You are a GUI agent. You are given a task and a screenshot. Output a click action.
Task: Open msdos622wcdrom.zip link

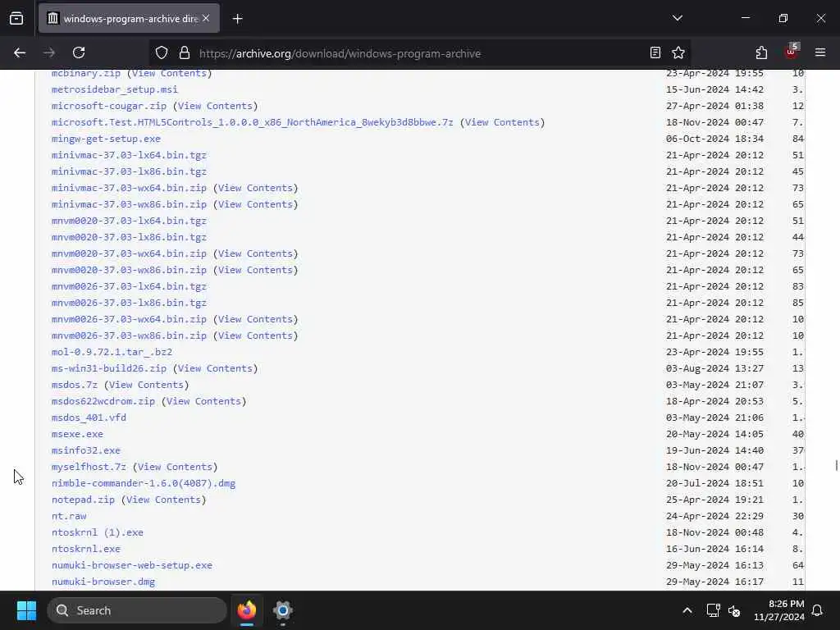click(103, 401)
